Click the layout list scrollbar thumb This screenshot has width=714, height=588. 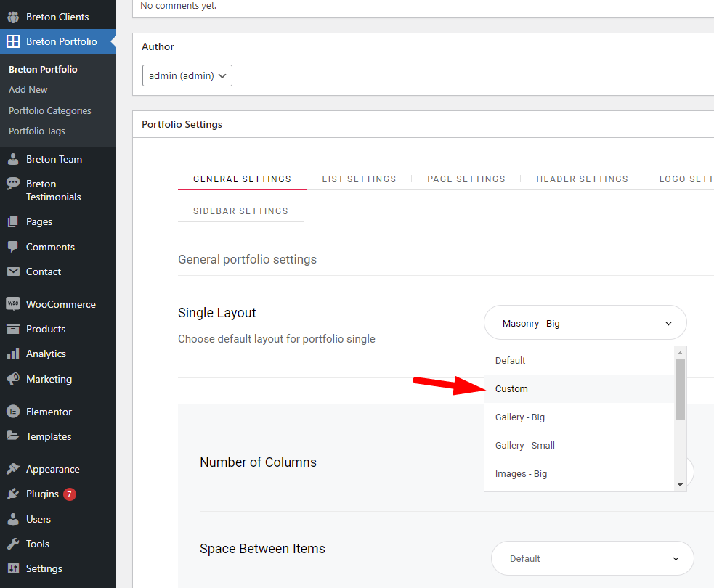[681, 390]
